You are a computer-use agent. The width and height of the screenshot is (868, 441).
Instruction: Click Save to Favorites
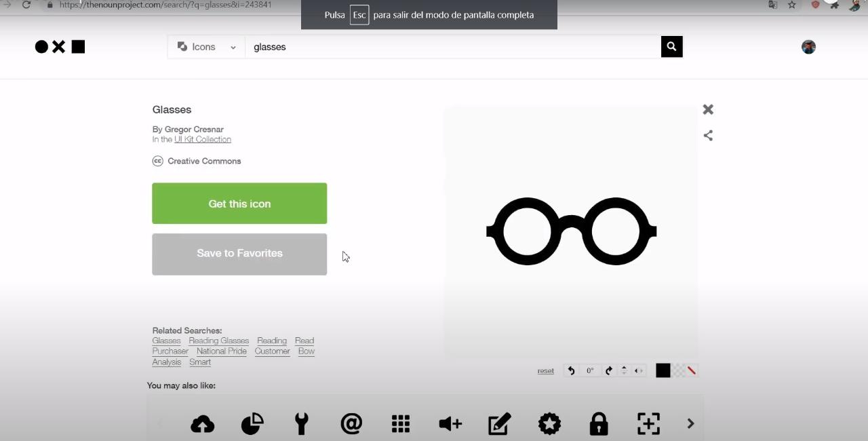[x=239, y=254]
